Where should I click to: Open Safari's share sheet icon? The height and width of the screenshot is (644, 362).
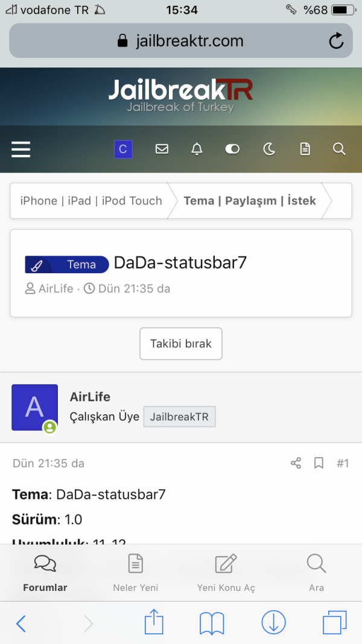click(x=153, y=623)
